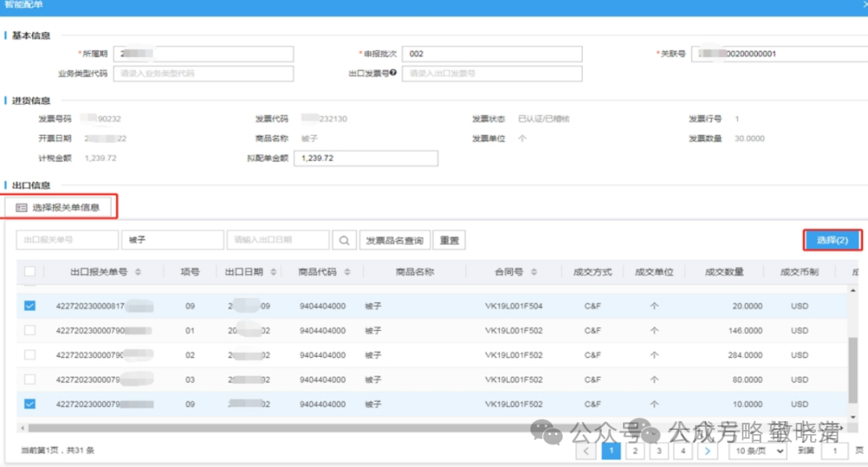Open the 选择报关单信息 tab
Image resolution: width=868 pixels, height=467 pixels.
(58, 207)
